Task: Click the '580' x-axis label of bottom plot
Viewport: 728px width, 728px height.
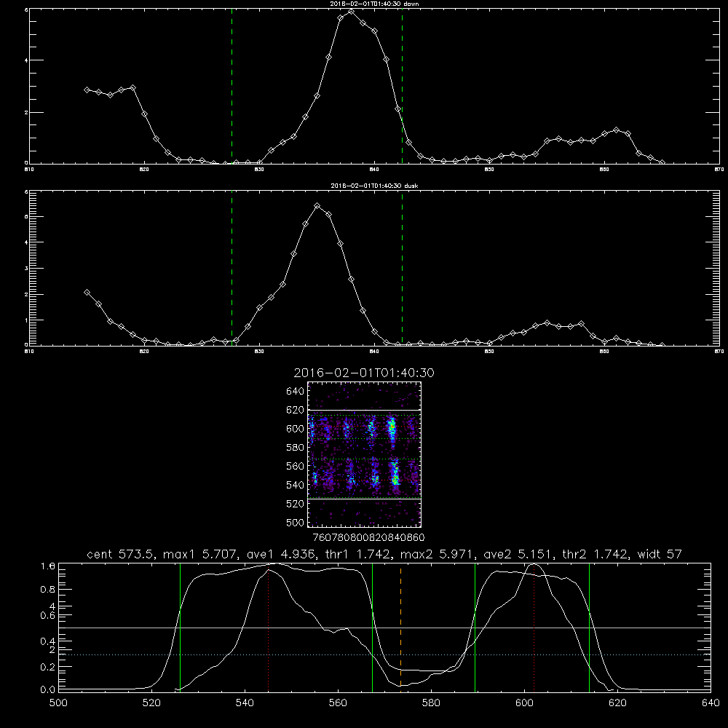Action: [431, 703]
